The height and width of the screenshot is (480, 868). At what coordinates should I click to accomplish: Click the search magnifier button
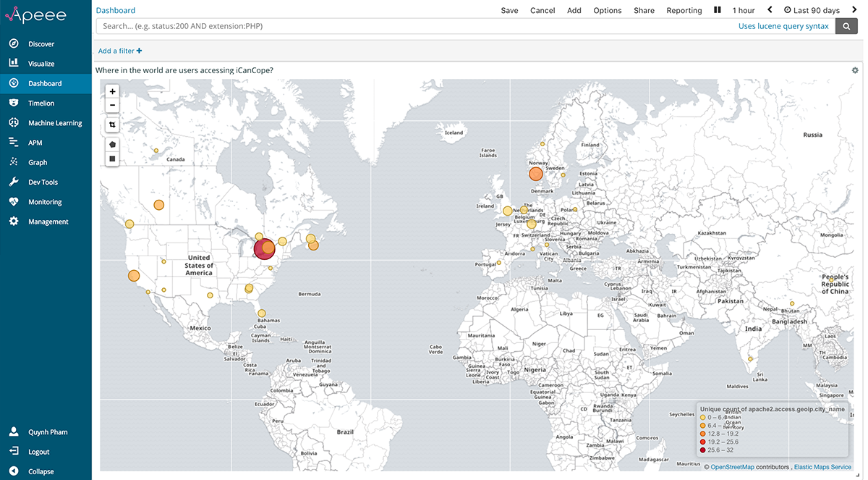pyautogui.click(x=846, y=26)
